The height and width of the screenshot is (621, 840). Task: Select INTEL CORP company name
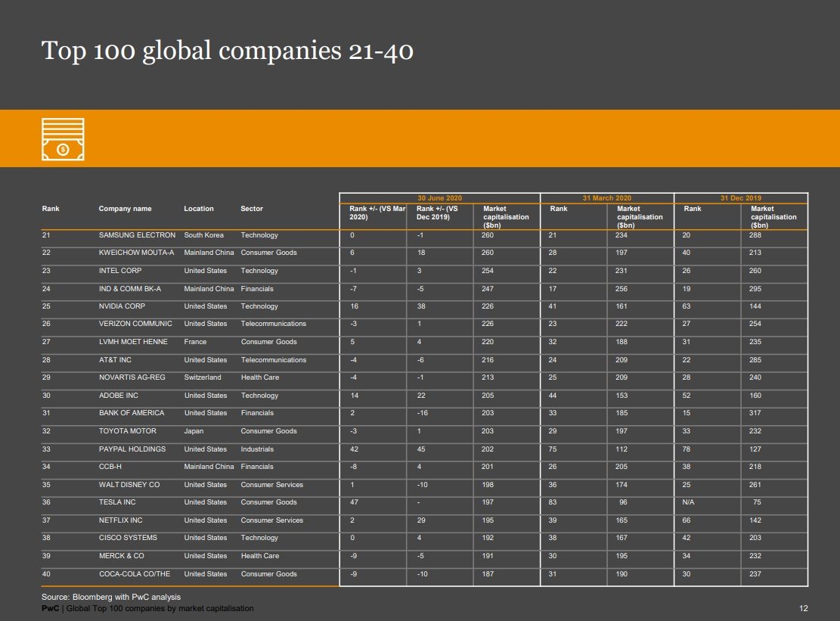click(x=120, y=271)
